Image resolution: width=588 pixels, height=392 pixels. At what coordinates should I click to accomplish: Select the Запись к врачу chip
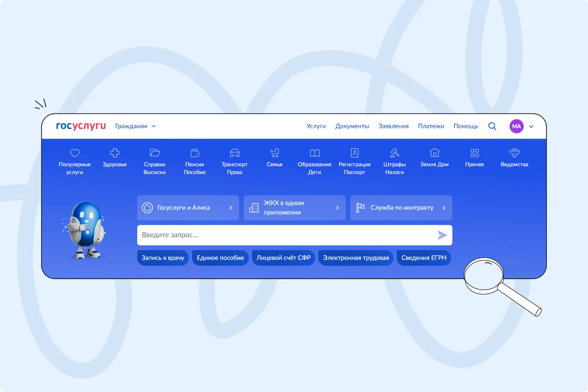[x=163, y=258]
